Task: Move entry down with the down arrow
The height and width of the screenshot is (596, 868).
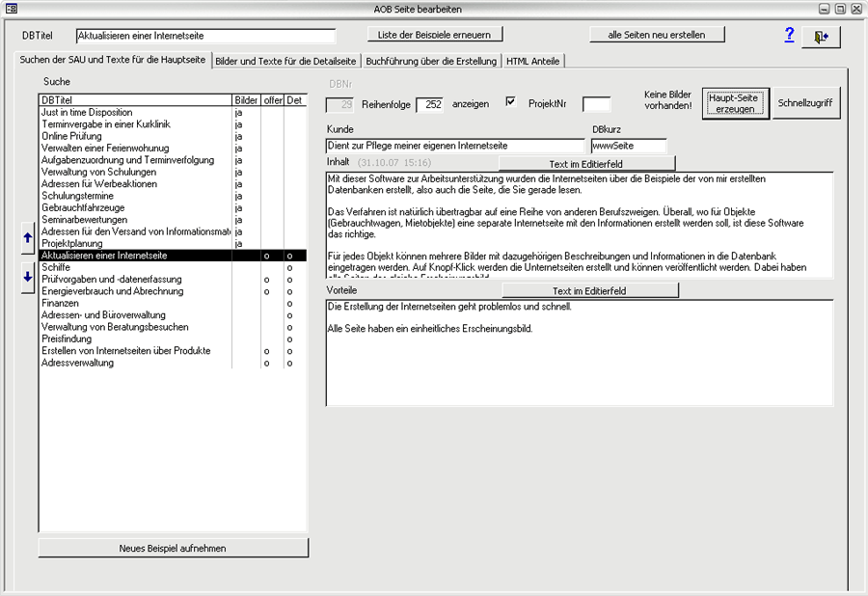Action: 28,277
